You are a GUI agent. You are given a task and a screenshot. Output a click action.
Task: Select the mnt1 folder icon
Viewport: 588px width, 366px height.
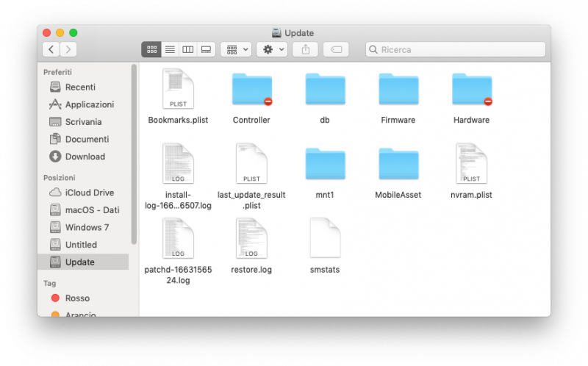tap(325, 164)
